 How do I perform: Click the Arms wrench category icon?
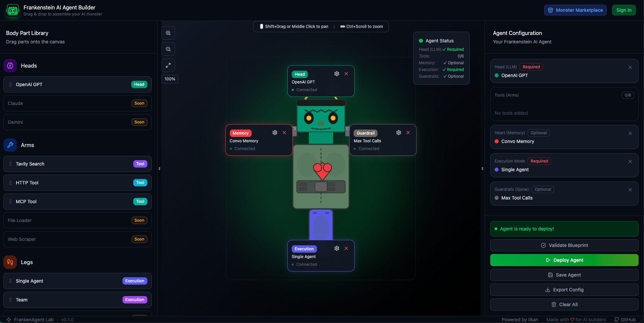point(10,145)
